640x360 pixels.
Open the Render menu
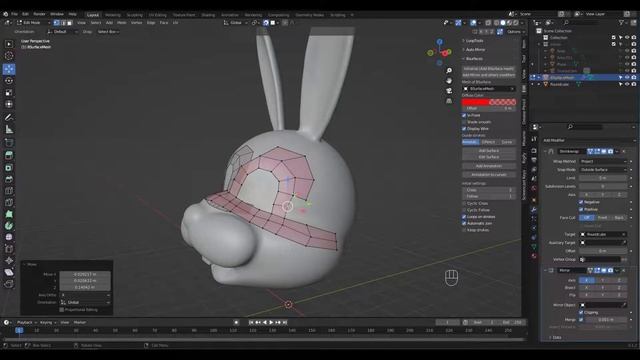(x=39, y=14)
